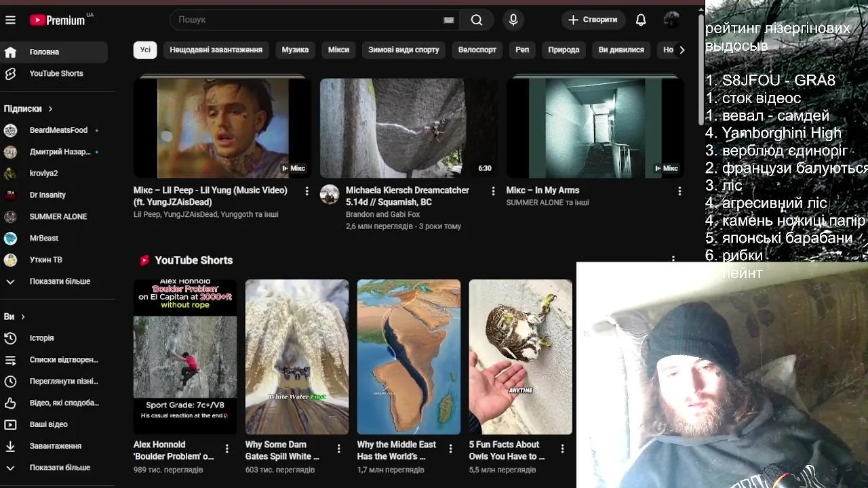Open krovlya2 channel subscription
Image resolution: width=868 pixels, height=488 pixels.
pos(54,173)
